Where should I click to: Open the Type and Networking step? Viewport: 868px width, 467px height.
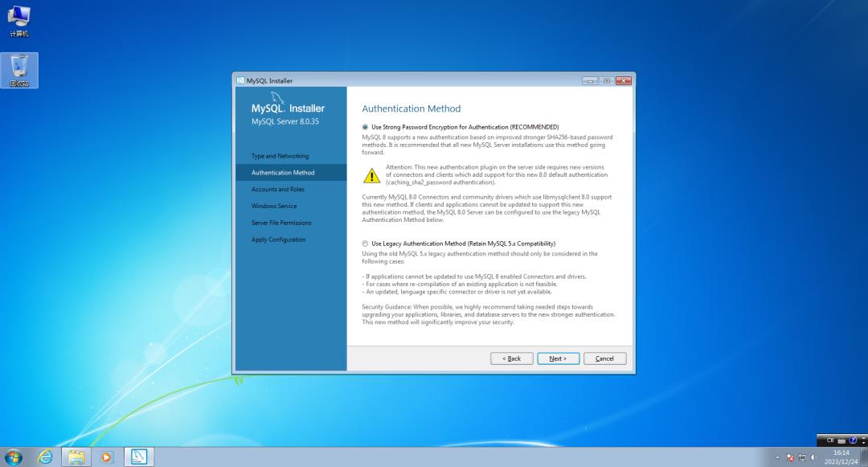tap(280, 156)
